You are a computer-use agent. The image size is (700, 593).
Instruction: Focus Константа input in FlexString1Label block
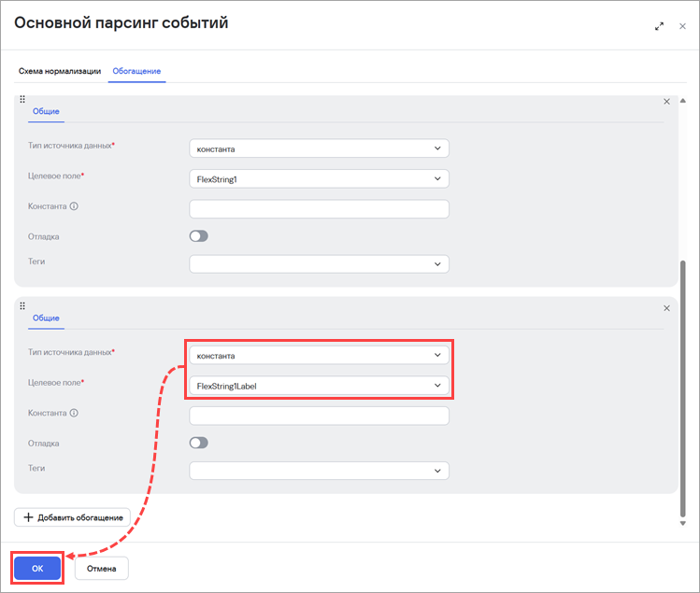[x=319, y=416]
